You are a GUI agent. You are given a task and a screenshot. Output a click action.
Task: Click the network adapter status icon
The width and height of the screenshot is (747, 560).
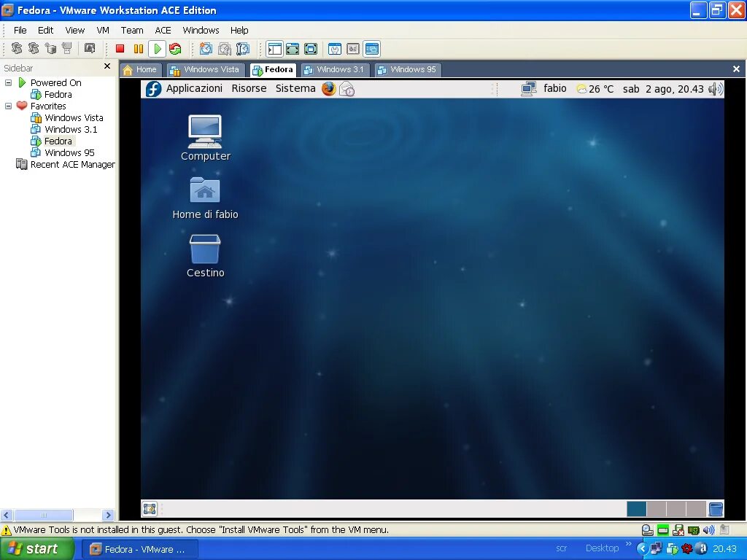pyautogui.click(x=694, y=530)
